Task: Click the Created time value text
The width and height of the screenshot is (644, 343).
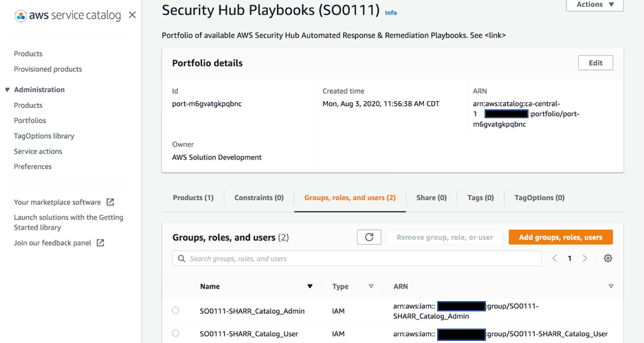Action: pos(381,104)
